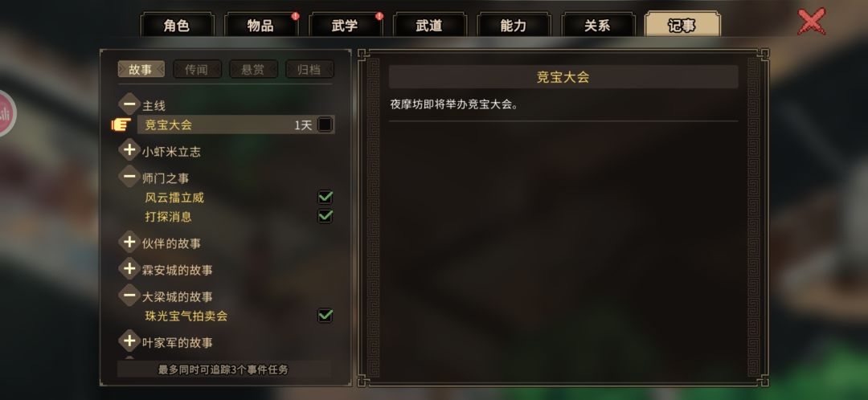Select the 打探消息 quest entry

(x=168, y=216)
